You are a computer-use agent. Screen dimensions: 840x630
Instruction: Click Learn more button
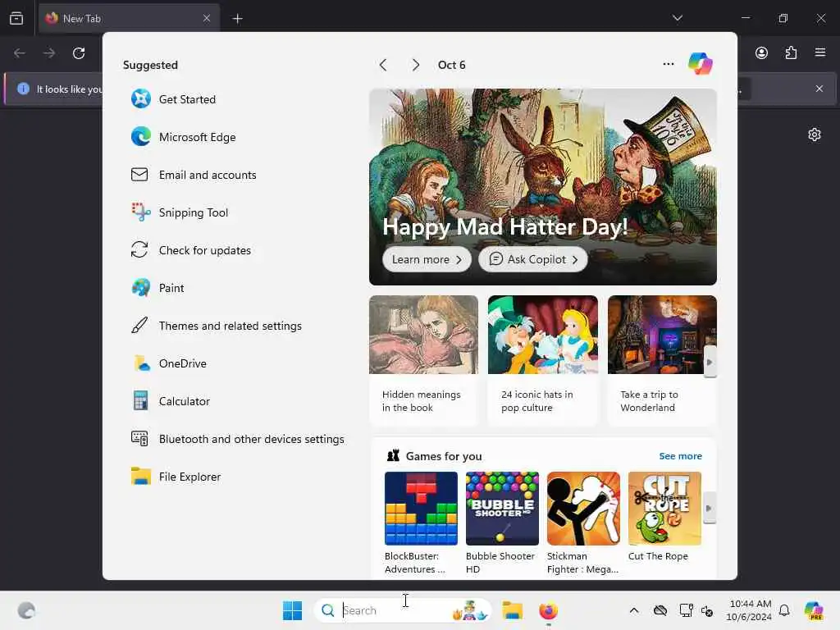427,259
